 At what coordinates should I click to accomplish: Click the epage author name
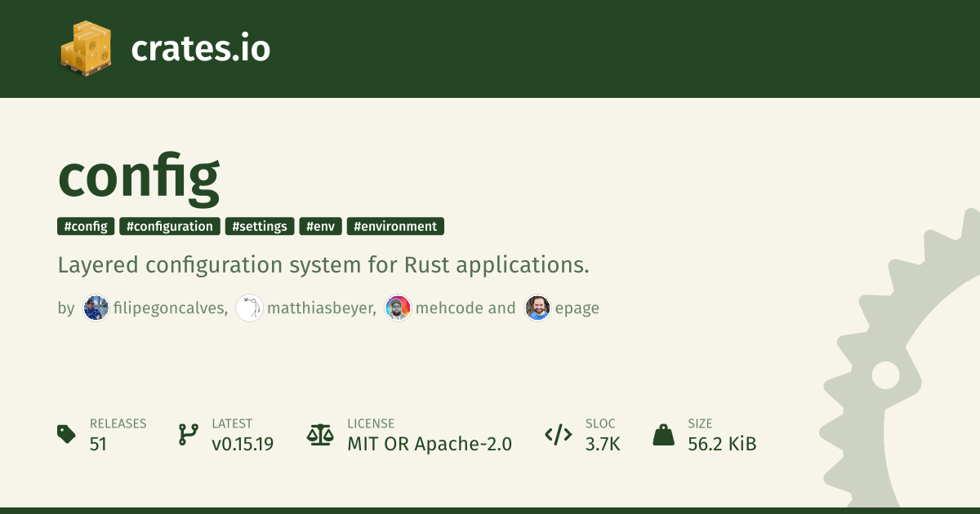(x=576, y=308)
